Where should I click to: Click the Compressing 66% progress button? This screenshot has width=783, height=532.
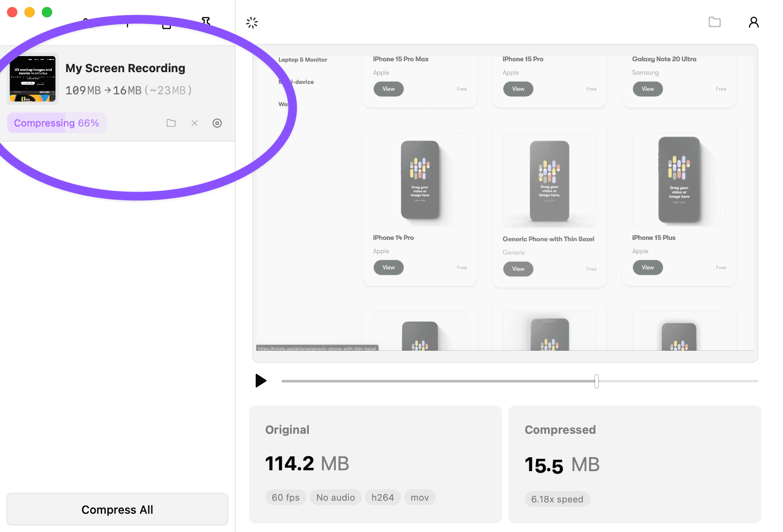click(x=57, y=123)
